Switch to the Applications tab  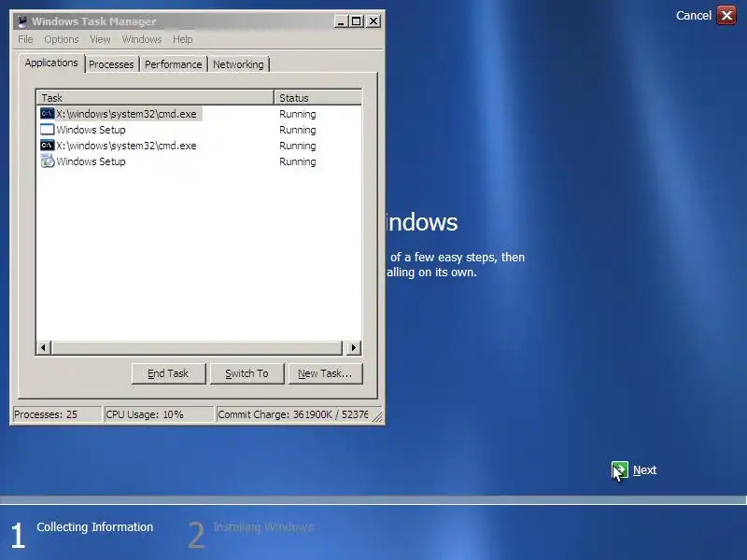click(51, 63)
